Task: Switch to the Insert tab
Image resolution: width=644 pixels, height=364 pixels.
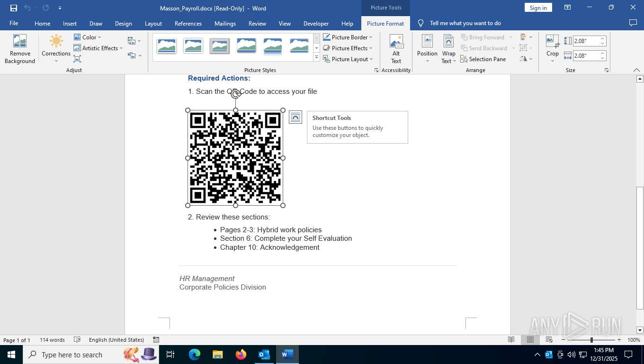Action: click(70, 23)
